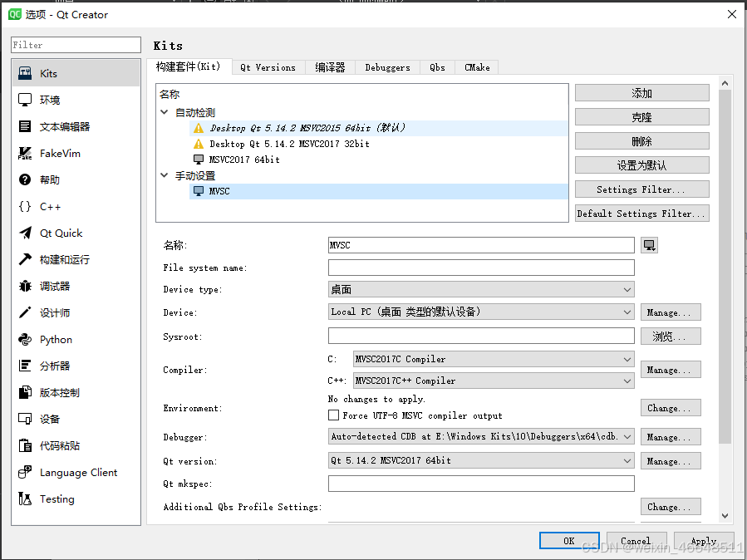747x560 pixels.
Task: Open Default Settings Filter... dialog
Action: tap(641, 214)
